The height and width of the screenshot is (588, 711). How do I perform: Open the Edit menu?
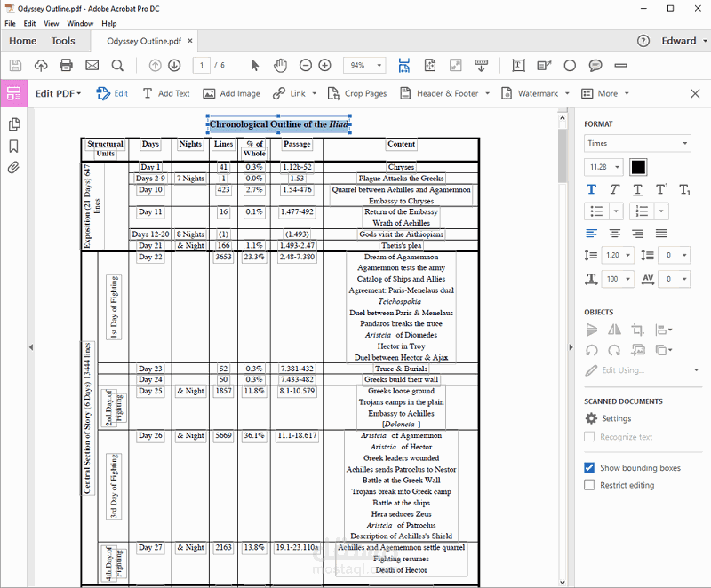(x=30, y=24)
